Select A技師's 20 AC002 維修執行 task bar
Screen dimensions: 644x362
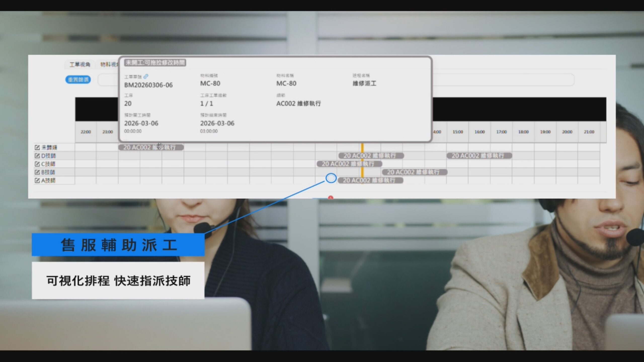tap(370, 180)
